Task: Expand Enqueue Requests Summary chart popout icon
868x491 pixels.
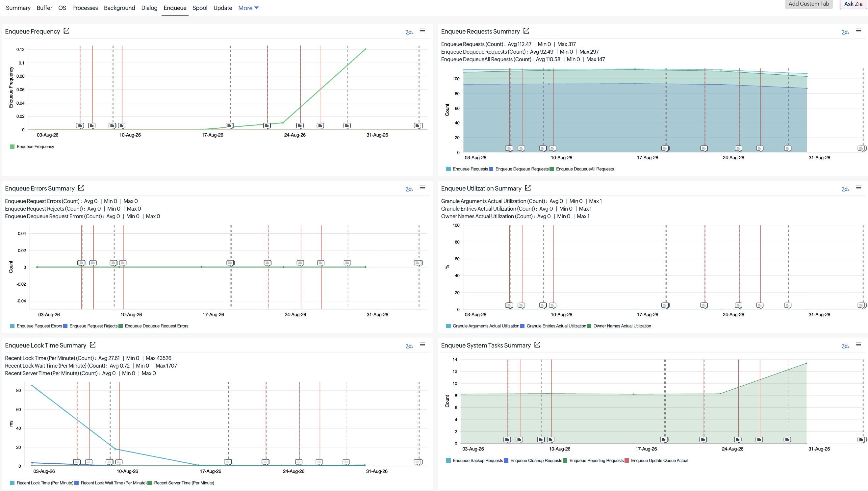Action: pyautogui.click(x=526, y=31)
